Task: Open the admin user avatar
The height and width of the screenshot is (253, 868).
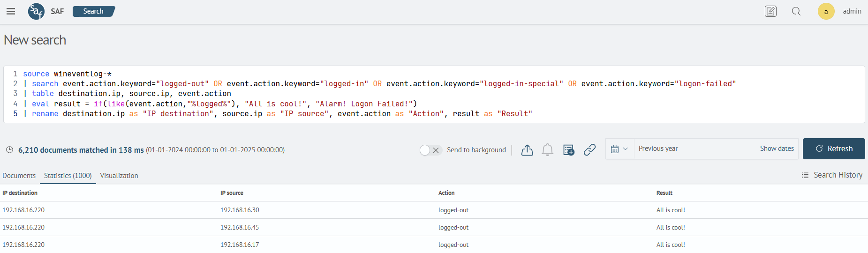Action: coord(826,11)
